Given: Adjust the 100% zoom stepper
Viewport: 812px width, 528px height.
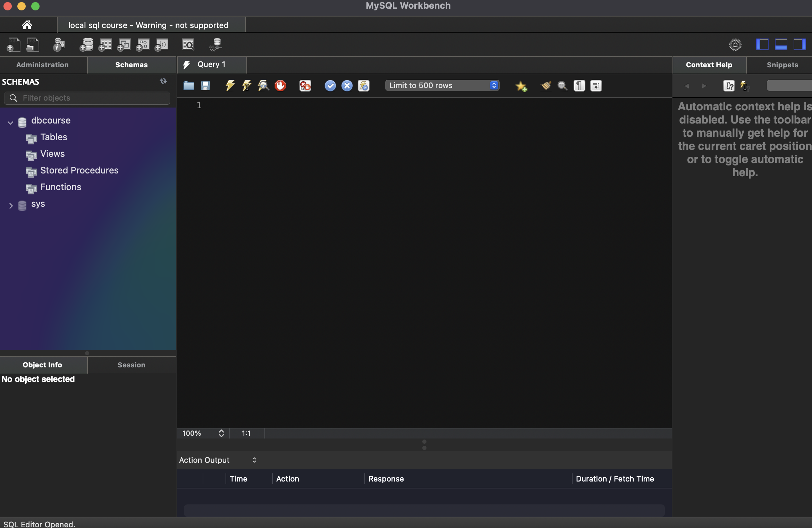Looking at the screenshot, I should tap(221, 433).
